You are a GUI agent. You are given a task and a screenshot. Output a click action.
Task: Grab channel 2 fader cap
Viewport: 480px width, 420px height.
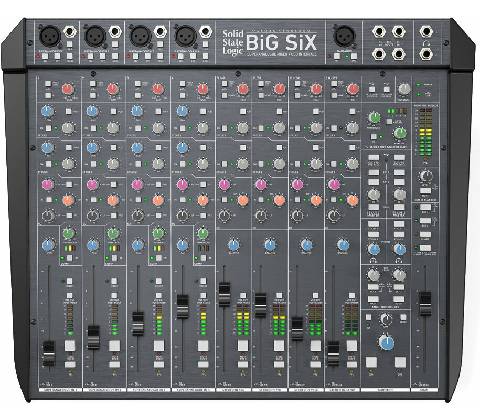point(93,337)
